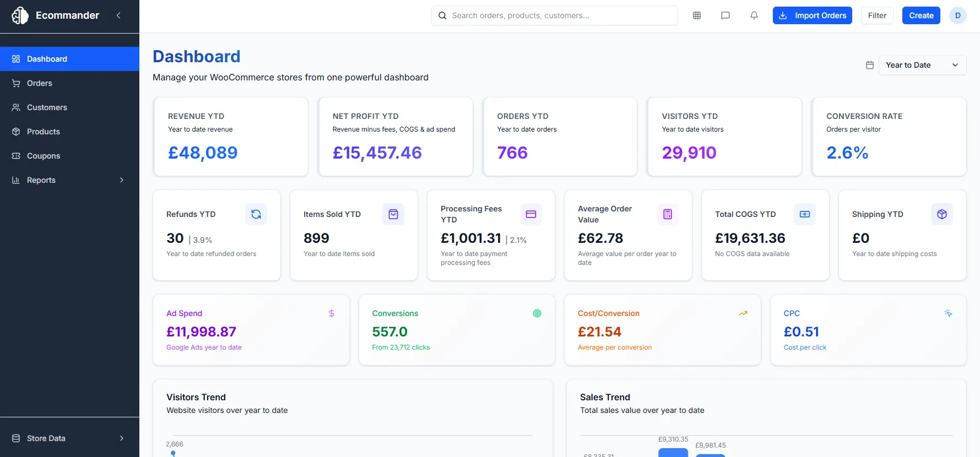Open the user avatar D profile
Viewport: 980px width, 457px height.
[x=957, y=15]
